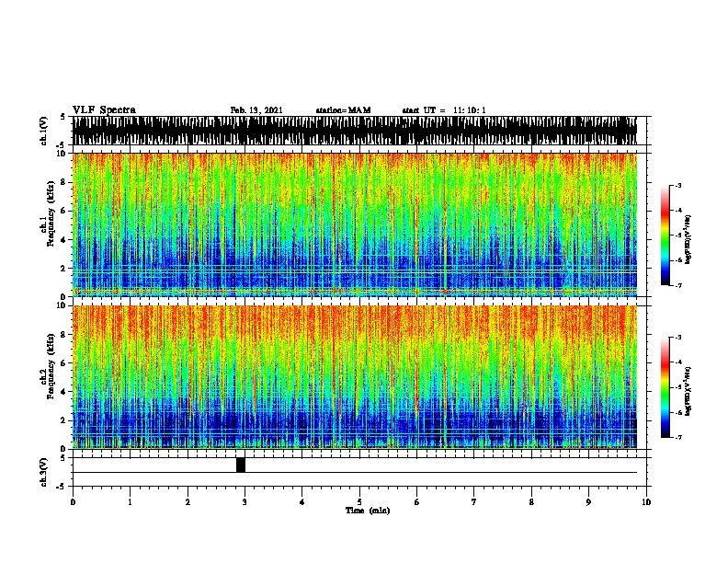Click time axis tick label "7"
This screenshot has height=563, width=728.
[474, 502]
